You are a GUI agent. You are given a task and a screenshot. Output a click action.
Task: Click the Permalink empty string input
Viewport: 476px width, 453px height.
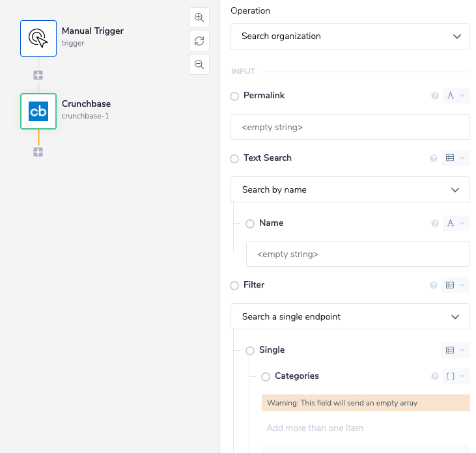350,128
